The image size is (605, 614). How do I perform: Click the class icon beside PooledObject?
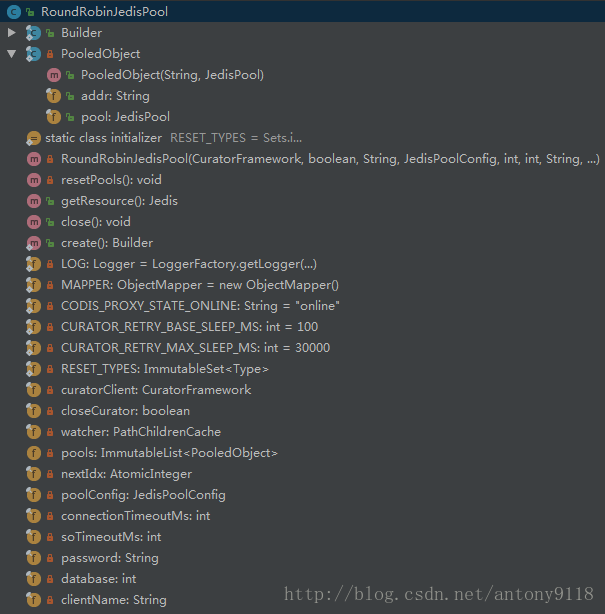pyautogui.click(x=33, y=54)
